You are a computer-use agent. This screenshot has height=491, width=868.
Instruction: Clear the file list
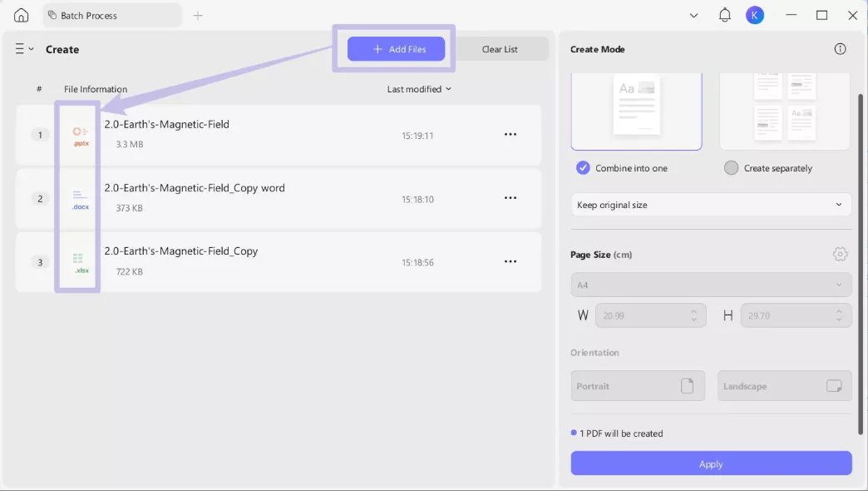(x=500, y=49)
